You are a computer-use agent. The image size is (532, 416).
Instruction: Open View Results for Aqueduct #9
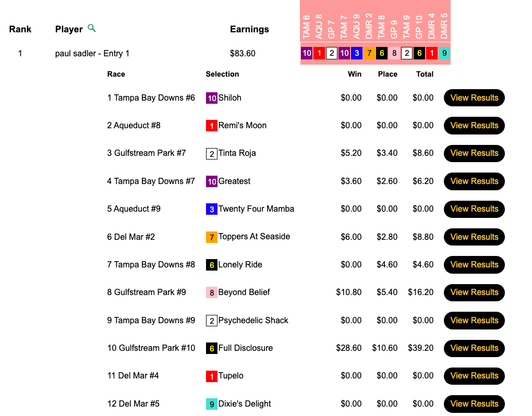click(474, 209)
